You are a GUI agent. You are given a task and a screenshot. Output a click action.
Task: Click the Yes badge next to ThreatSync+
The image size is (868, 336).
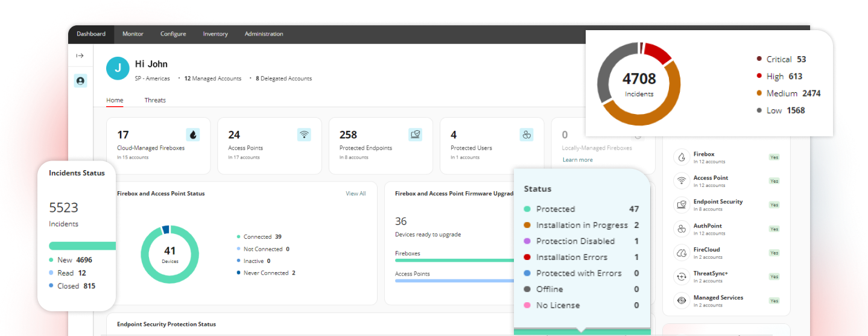point(774,277)
